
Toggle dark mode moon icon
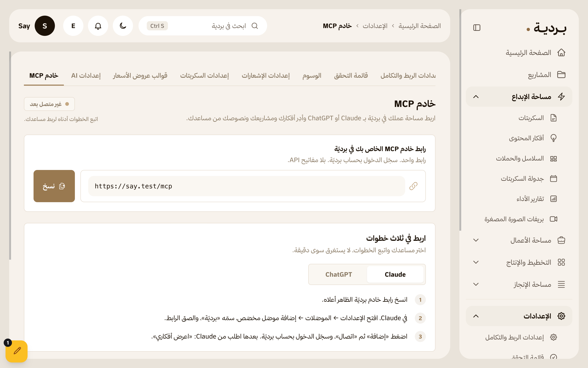(123, 26)
